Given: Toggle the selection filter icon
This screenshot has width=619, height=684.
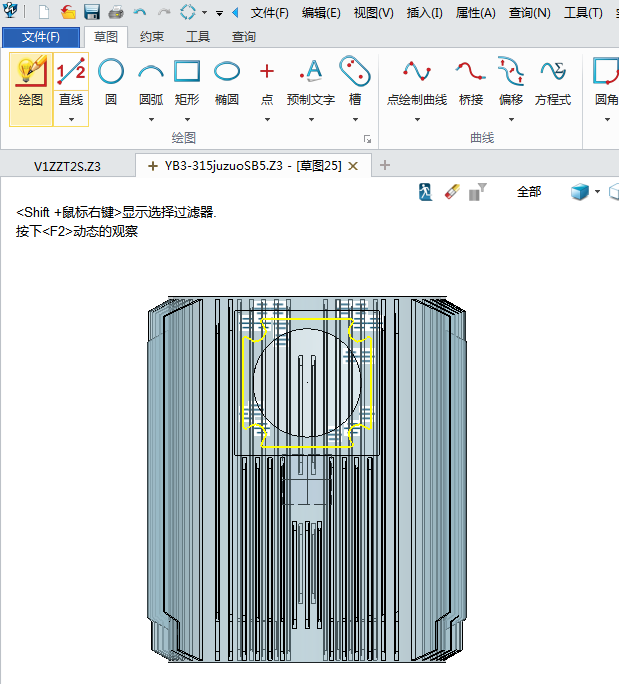Looking at the screenshot, I should [x=477, y=192].
